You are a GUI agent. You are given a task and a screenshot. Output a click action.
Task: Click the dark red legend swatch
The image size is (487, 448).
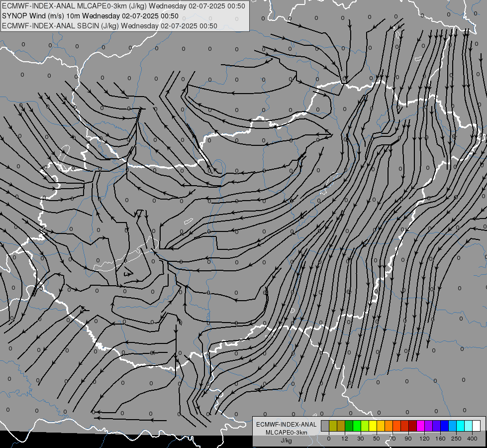point(413,426)
